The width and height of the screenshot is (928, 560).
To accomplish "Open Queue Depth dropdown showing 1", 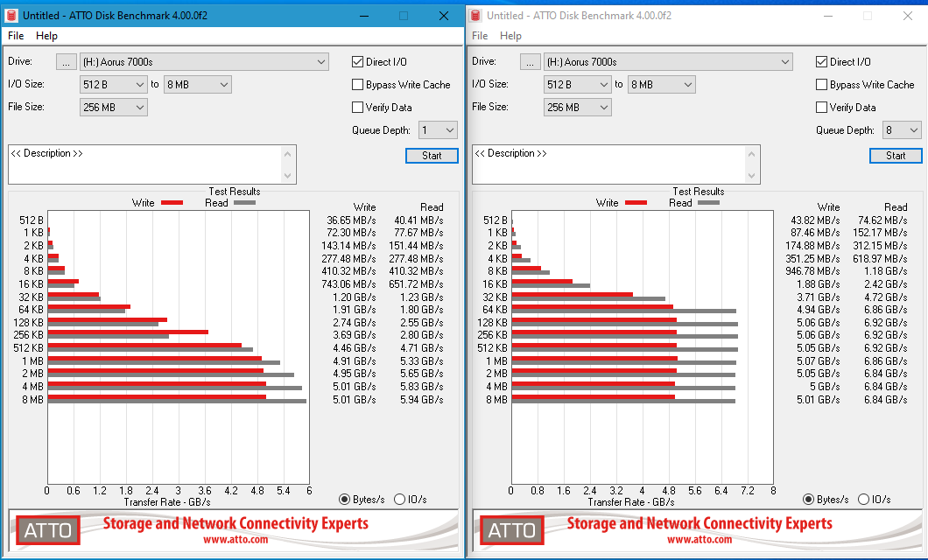I will tap(438, 130).
